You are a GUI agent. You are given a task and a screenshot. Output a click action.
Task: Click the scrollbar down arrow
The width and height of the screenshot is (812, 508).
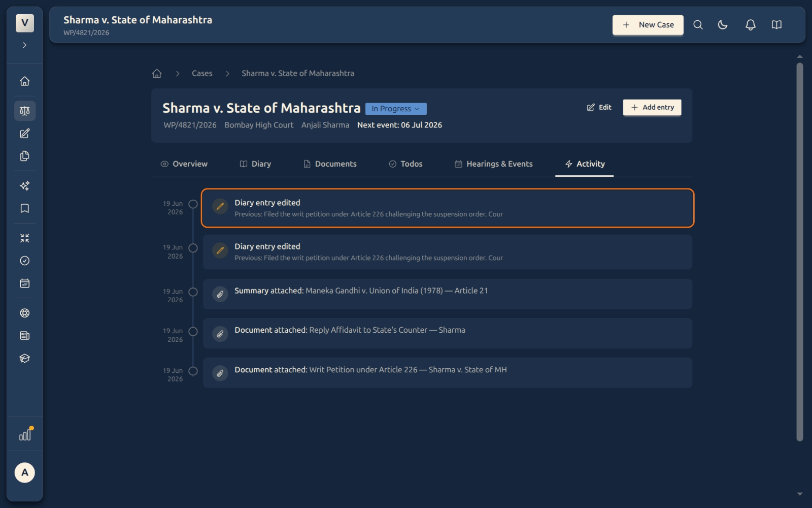800,494
